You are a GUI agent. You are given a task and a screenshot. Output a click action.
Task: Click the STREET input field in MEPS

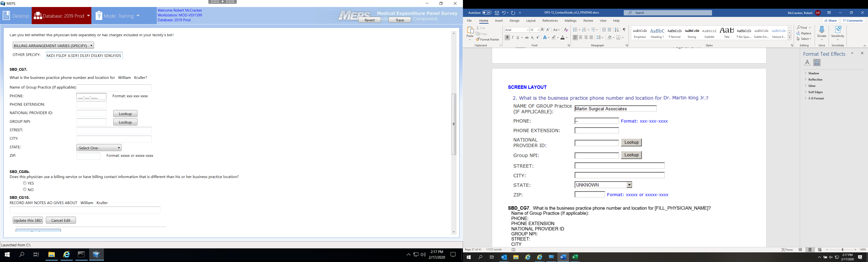[x=114, y=131]
